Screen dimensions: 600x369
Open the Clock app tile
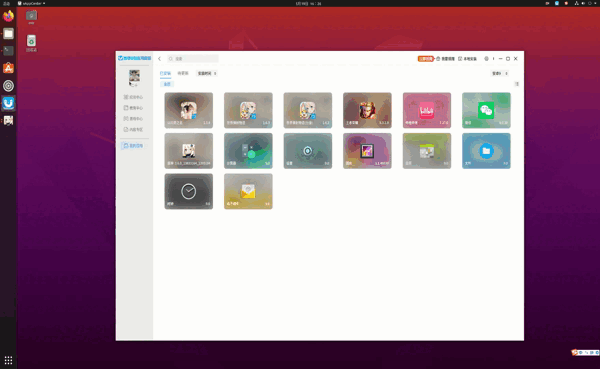pyautogui.click(x=189, y=191)
